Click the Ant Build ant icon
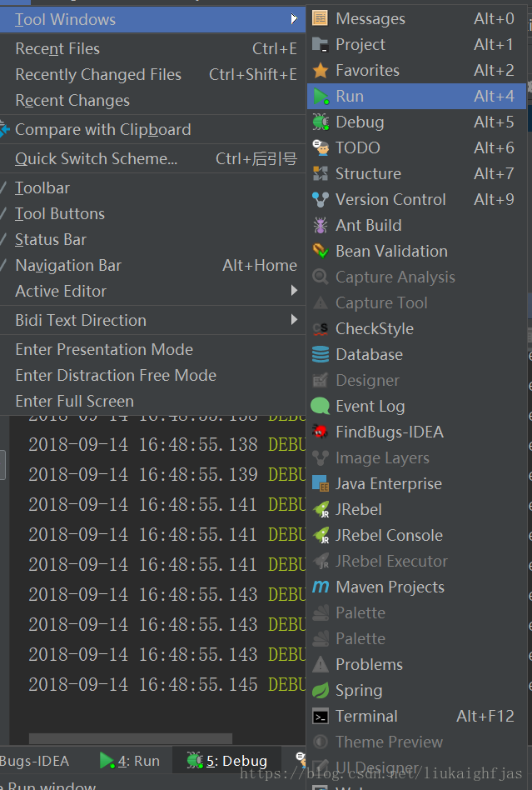 click(x=320, y=225)
